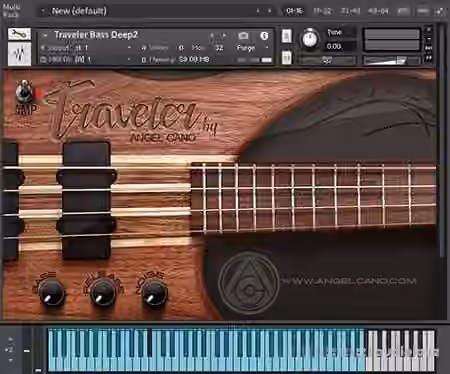This screenshot has height=374, width=450.
Task: Toggle the aux sends button in header
Action: point(429,48)
